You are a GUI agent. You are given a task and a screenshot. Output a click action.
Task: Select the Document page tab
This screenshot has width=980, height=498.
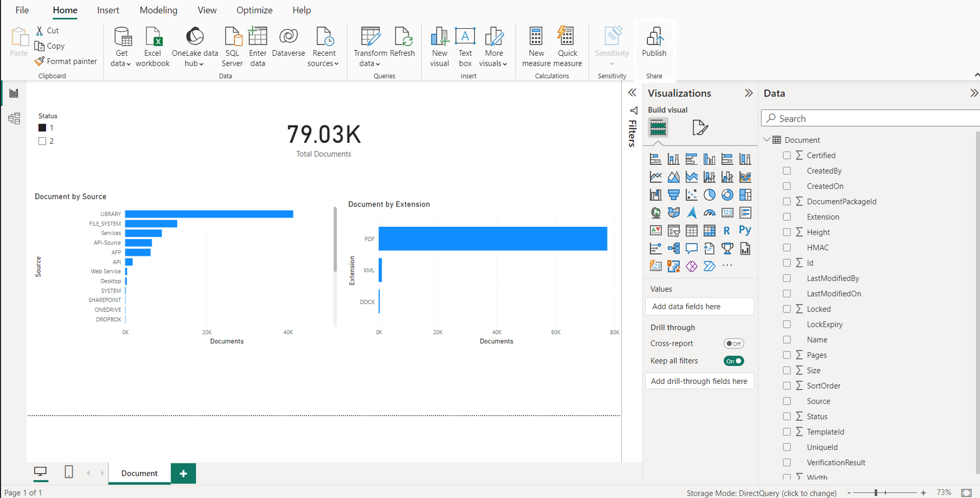pyautogui.click(x=139, y=473)
